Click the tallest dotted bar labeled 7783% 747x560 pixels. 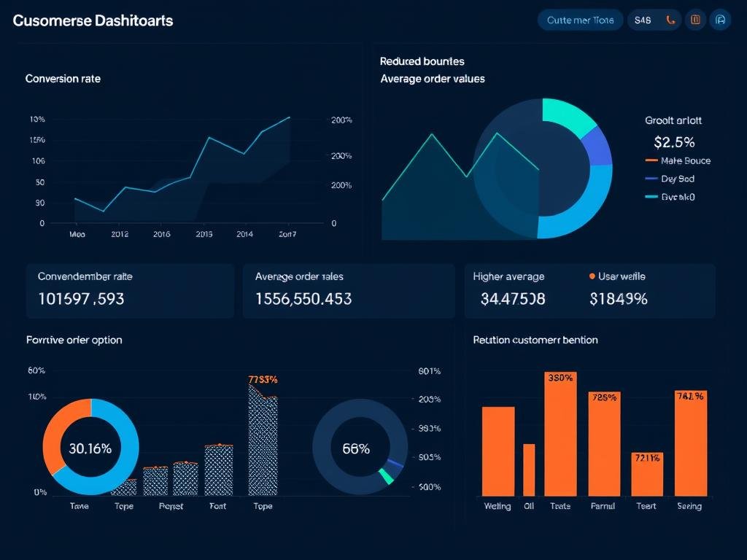click(x=263, y=445)
